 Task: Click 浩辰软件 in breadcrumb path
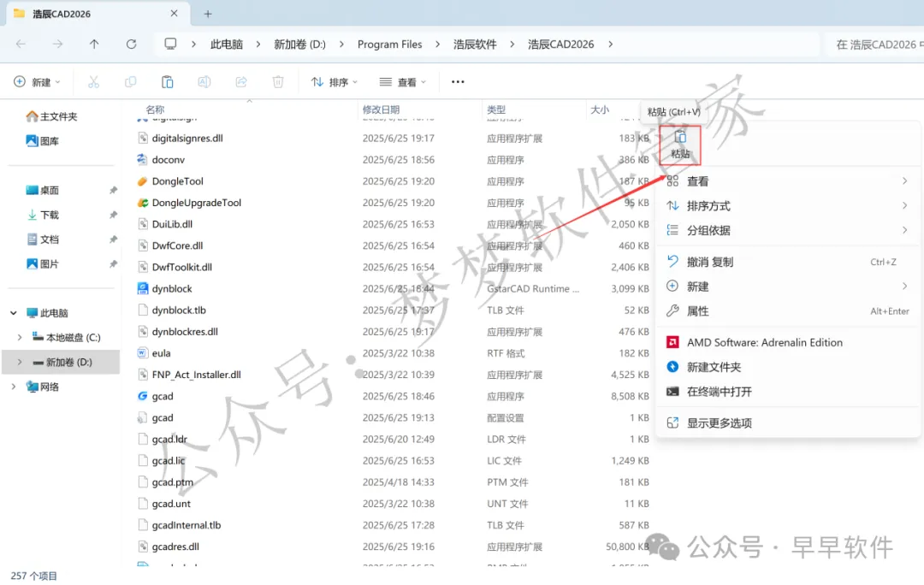tap(475, 44)
